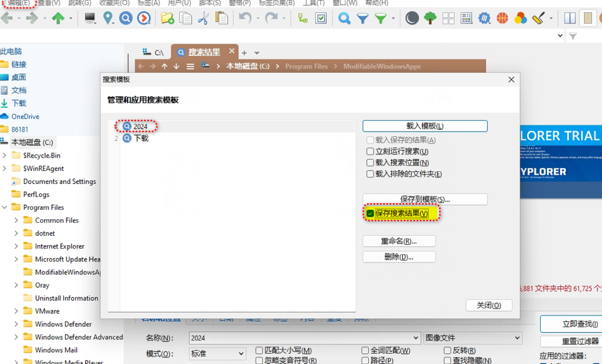
Task: Open the quick search magnifier icon
Action: click(x=344, y=18)
